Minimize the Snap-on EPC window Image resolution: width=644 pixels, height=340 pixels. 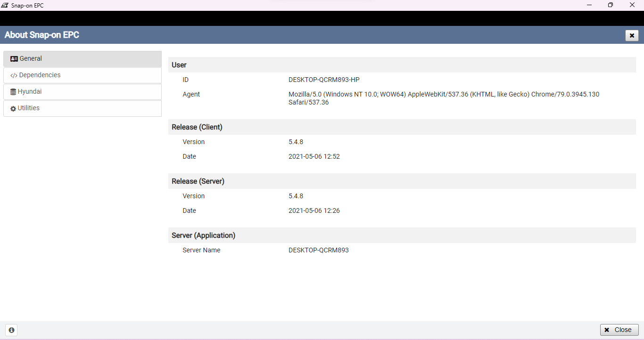point(589,5)
